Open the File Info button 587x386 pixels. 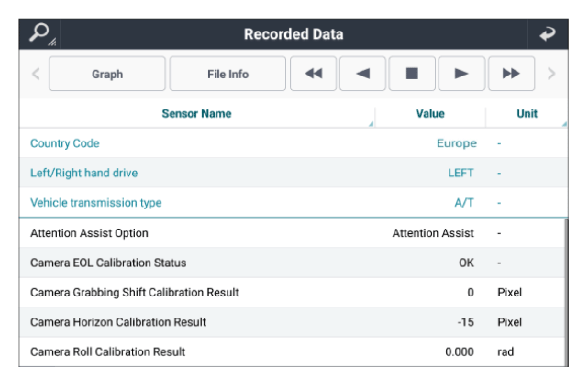click(x=228, y=73)
